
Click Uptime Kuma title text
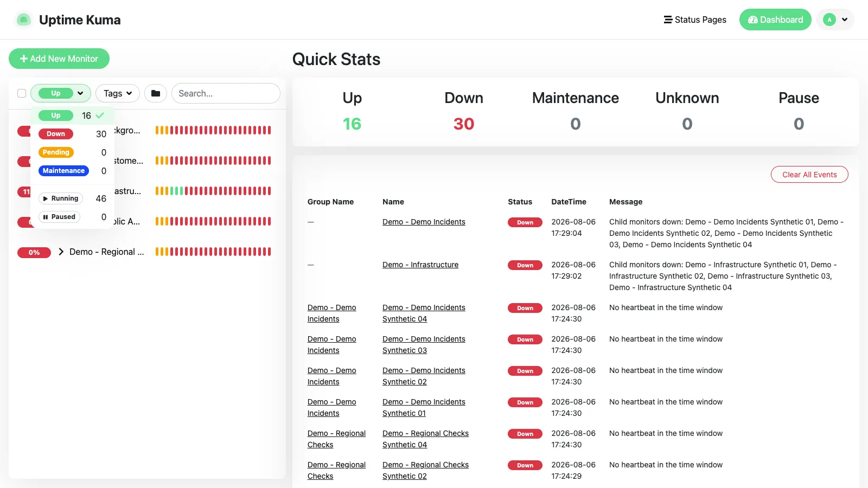pyautogui.click(x=80, y=20)
